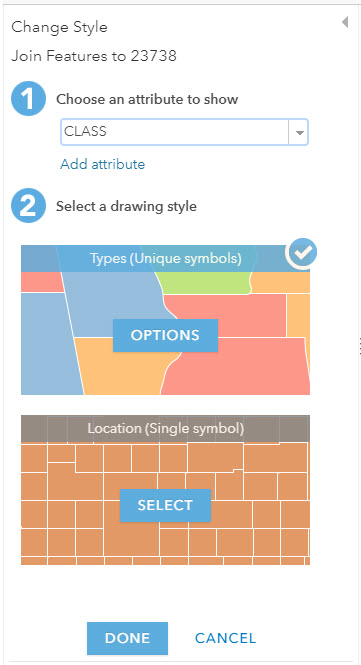Click the DONE button
The image size is (361, 665).
[x=127, y=638]
